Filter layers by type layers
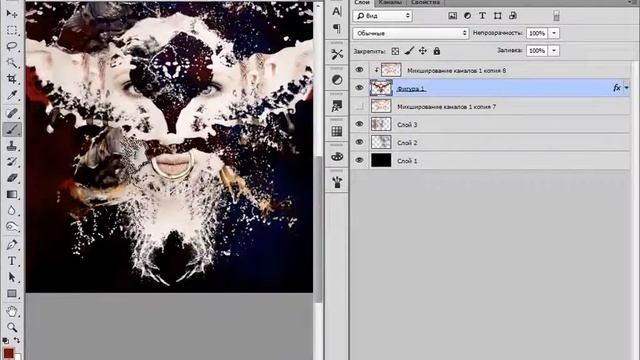This screenshot has width=640, height=360. coord(482,16)
